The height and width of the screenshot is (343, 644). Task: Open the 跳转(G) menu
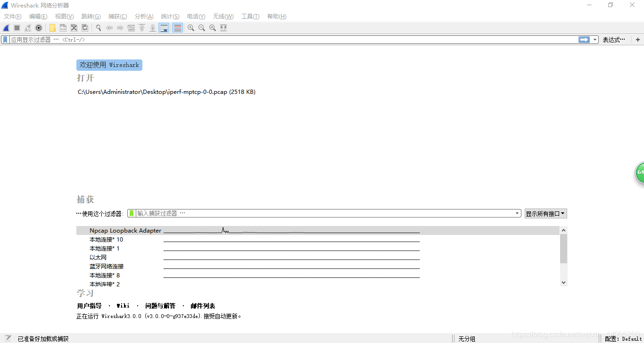click(91, 17)
